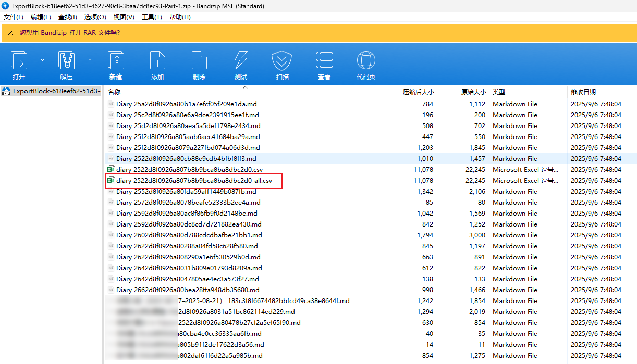The image size is (637, 364).
Task: Open the 编辑(E) menu
Action: 41,17
